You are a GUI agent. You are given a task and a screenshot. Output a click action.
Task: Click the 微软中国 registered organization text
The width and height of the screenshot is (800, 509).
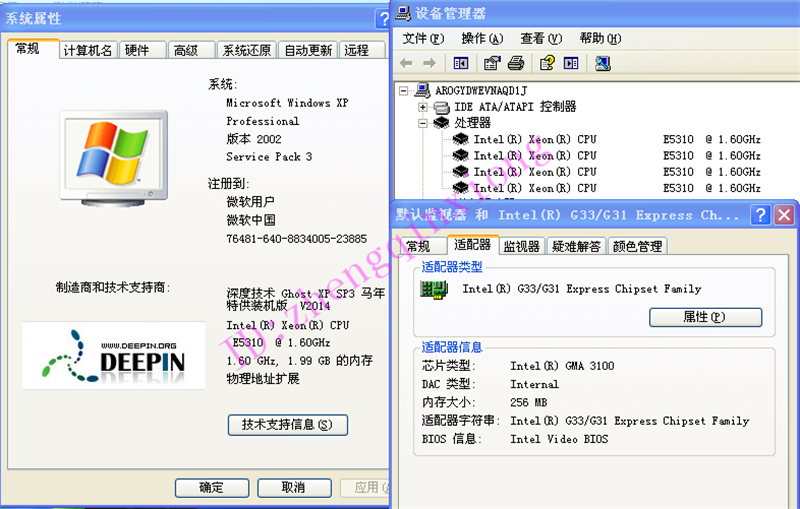click(251, 220)
